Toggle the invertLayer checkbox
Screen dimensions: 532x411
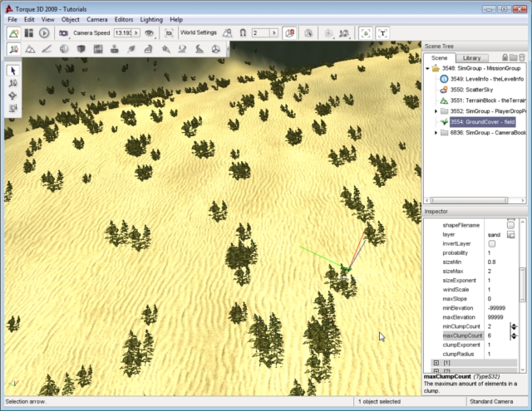coord(492,244)
